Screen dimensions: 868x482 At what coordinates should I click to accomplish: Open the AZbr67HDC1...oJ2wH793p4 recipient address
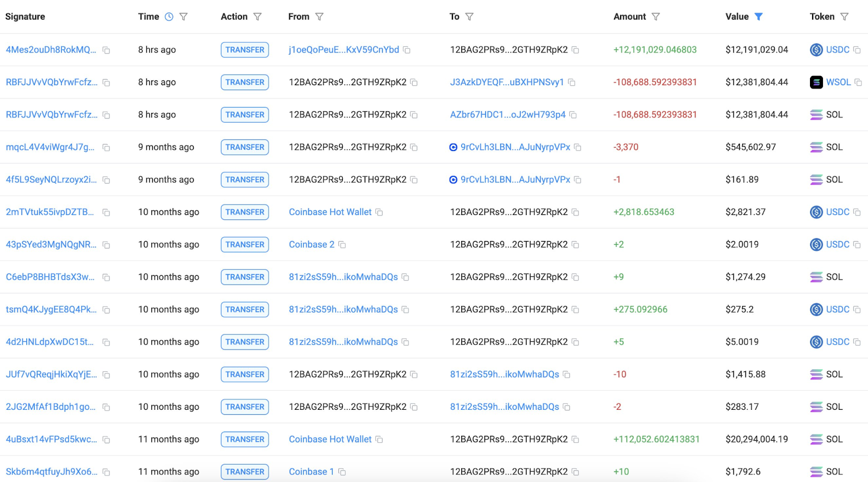point(508,115)
